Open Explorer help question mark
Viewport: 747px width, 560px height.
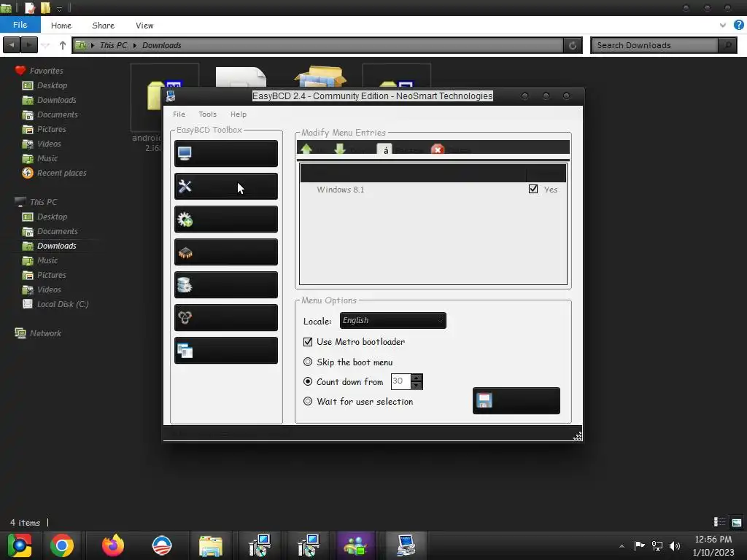click(738, 26)
